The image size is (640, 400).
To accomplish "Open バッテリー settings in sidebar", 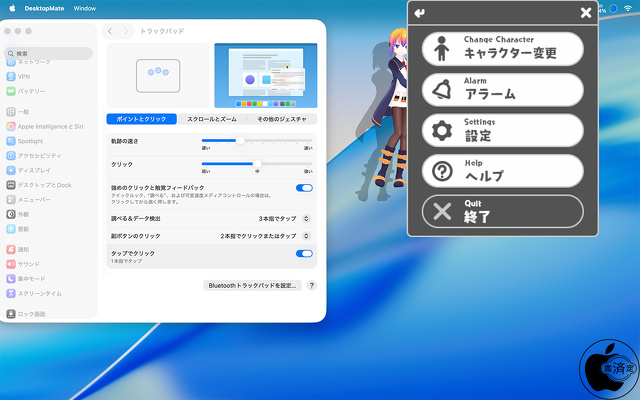I will coord(26,91).
